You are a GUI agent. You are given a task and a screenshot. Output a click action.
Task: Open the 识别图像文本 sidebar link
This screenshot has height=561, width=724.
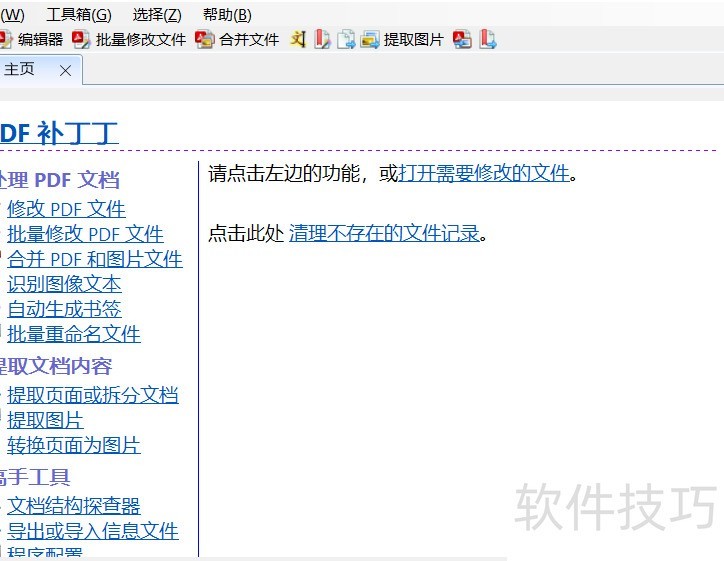click(x=64, y=284)
